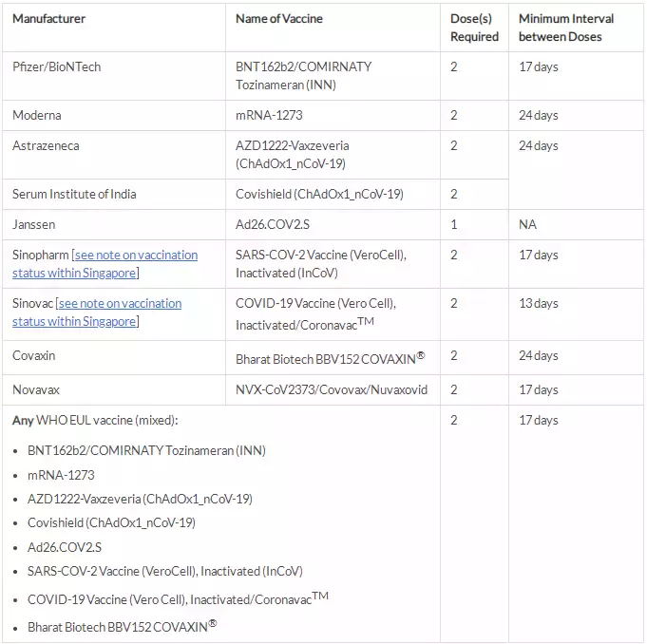Open the Sinovac vaccination status note link
This screenshot has height=644, width=647.
tap(119, 304)
